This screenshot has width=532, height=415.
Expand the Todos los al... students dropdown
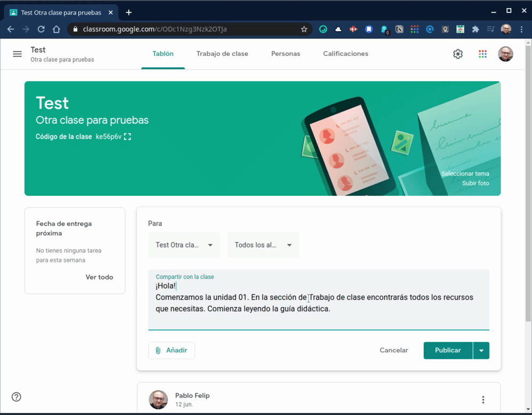pos(263,245)
